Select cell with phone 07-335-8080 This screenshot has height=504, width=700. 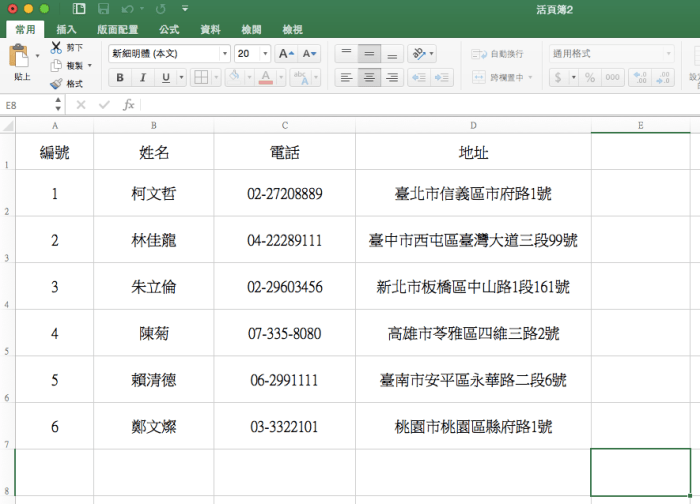(x=284, y=333)
